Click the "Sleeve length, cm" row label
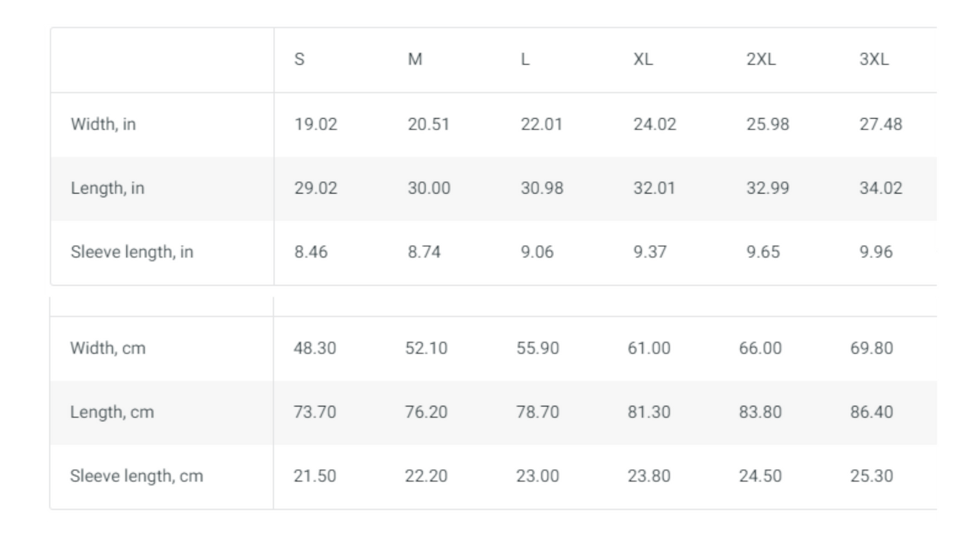This screenshot has height=550, width=980. click(x=137, y=476)
